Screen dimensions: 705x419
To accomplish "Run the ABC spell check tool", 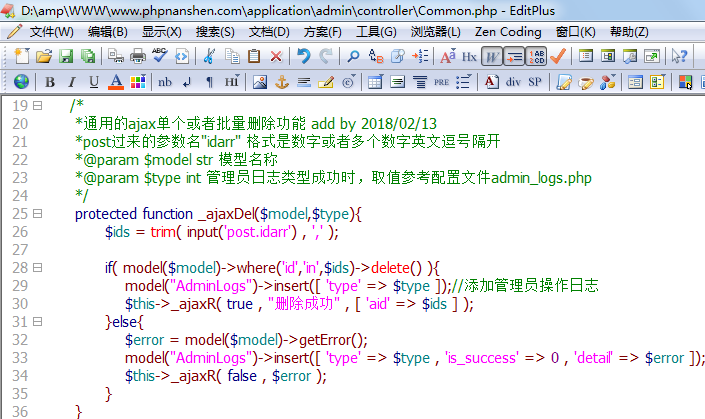I will [160, 55].
